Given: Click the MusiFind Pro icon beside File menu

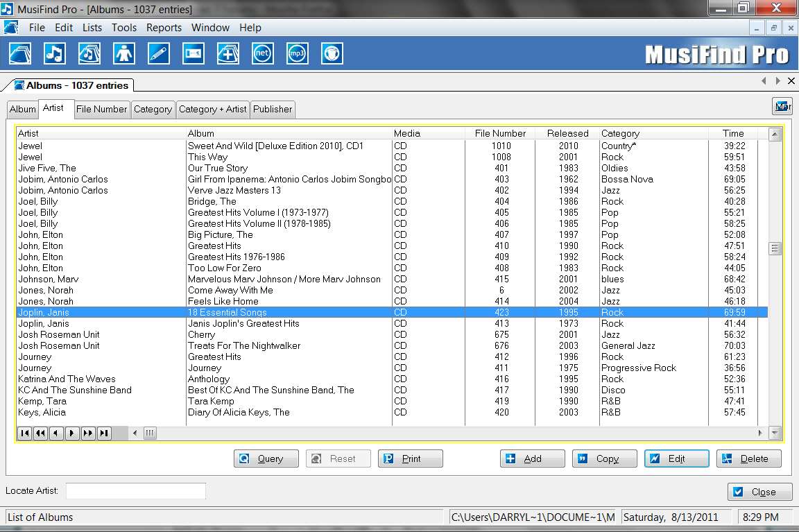Looking at the screenshot, I should coord(10,28).
